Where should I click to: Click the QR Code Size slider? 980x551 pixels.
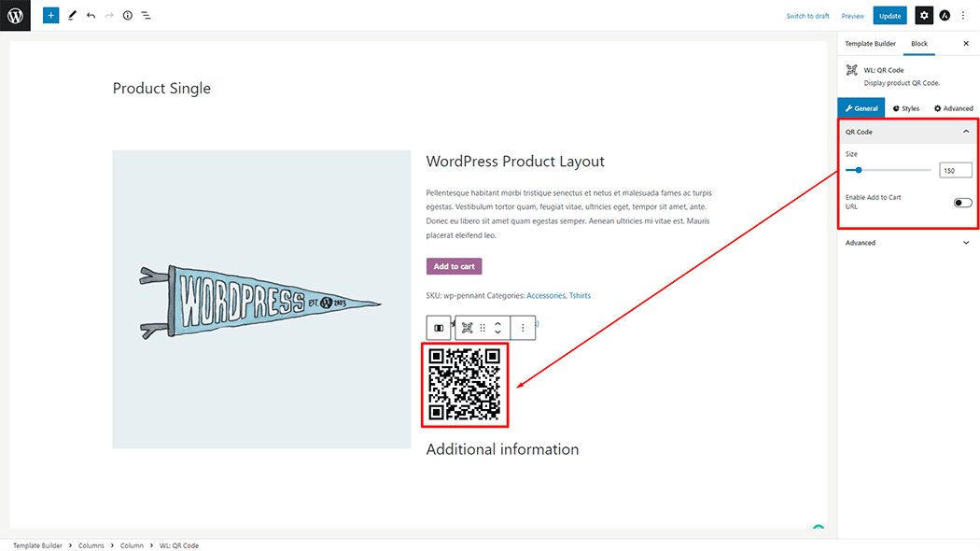[888, 170]
